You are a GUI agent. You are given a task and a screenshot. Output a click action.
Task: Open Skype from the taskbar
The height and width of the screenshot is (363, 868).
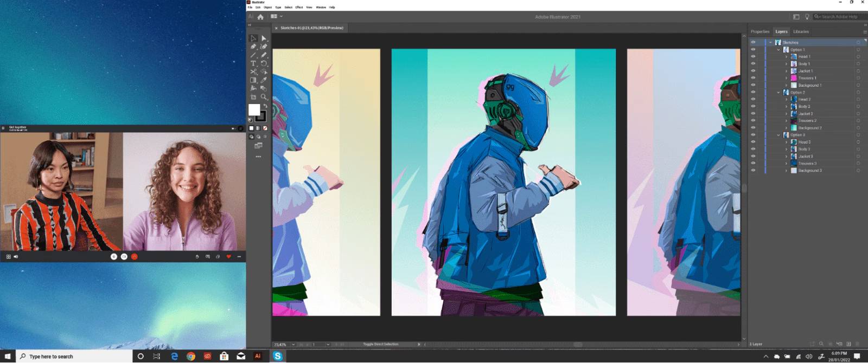pos(278,356)
